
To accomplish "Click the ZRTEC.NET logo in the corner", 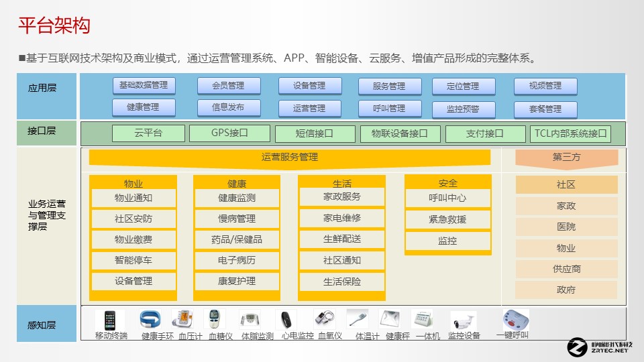I will pyautogui.click(x=600, y=345).
